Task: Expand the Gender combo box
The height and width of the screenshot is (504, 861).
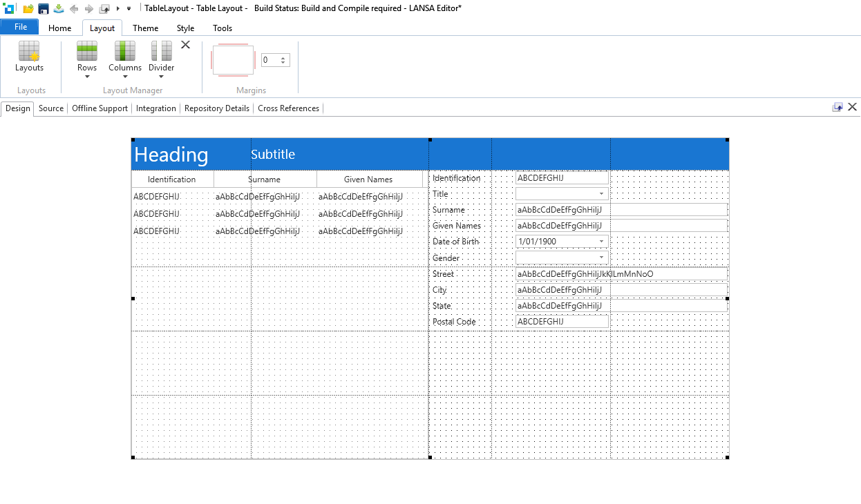Action: coord(601,258)
